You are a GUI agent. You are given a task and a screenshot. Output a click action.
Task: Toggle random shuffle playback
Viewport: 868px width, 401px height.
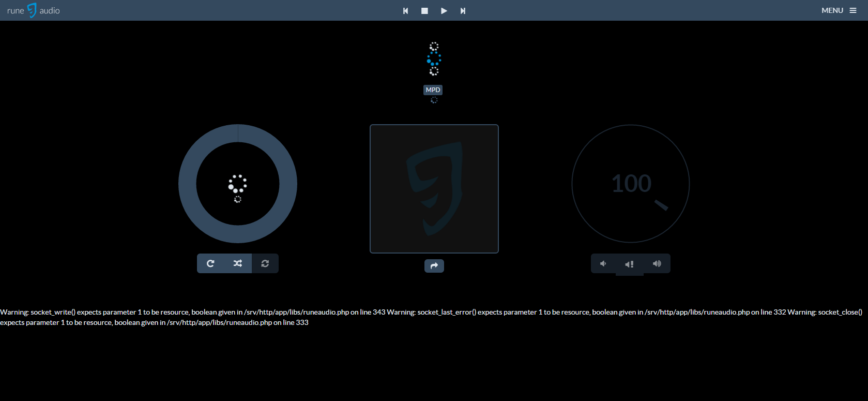point(238,263)
